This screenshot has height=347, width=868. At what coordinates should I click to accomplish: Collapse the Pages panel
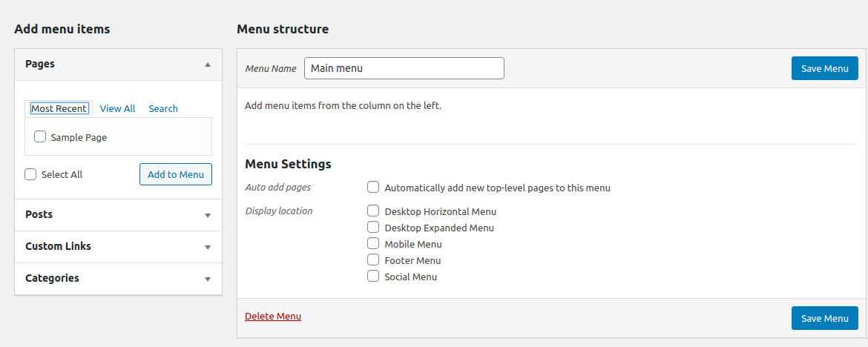[208, 65]
